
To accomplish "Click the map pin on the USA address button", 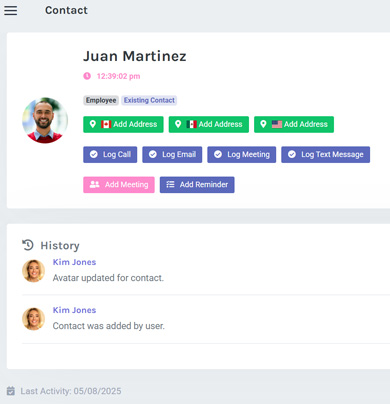I will 263,124.
